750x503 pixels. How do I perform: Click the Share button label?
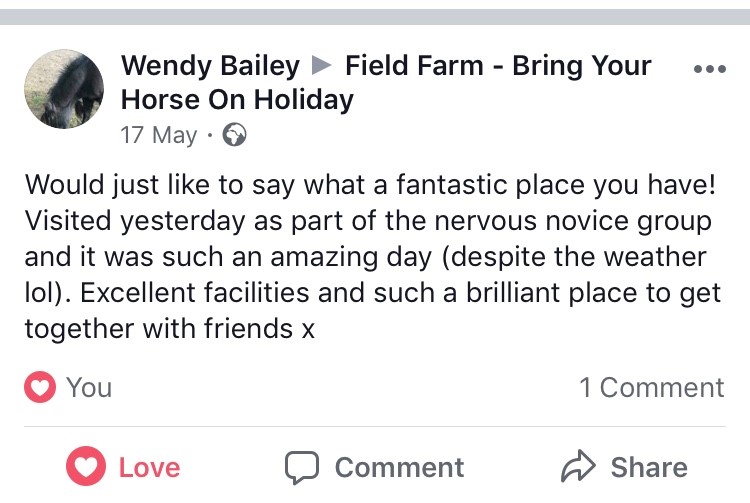(649, 467)
